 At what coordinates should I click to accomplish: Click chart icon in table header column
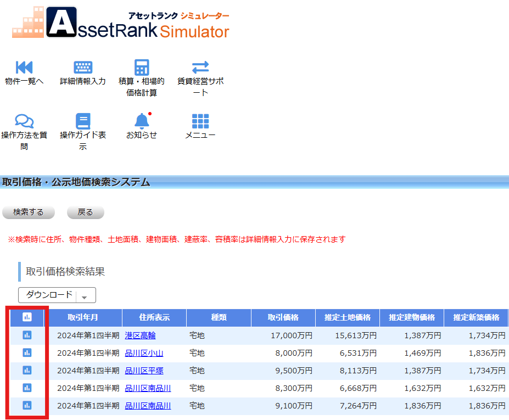coord(26,317)
